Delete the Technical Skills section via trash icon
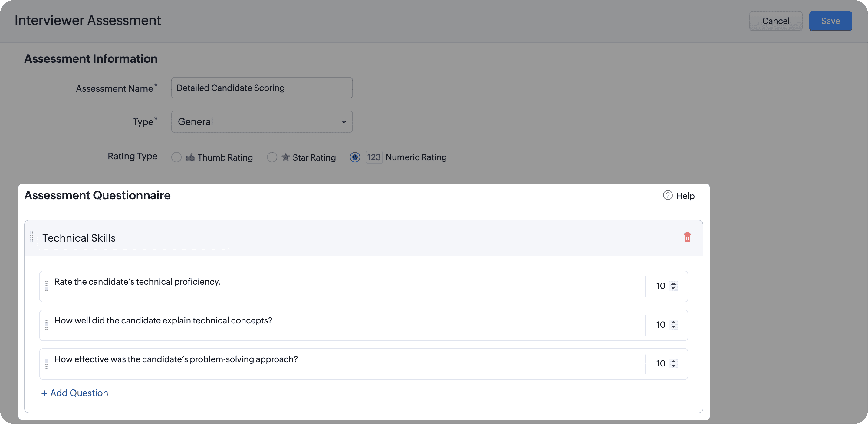Viewport: 868px width, 424px height. coord(687,237)
